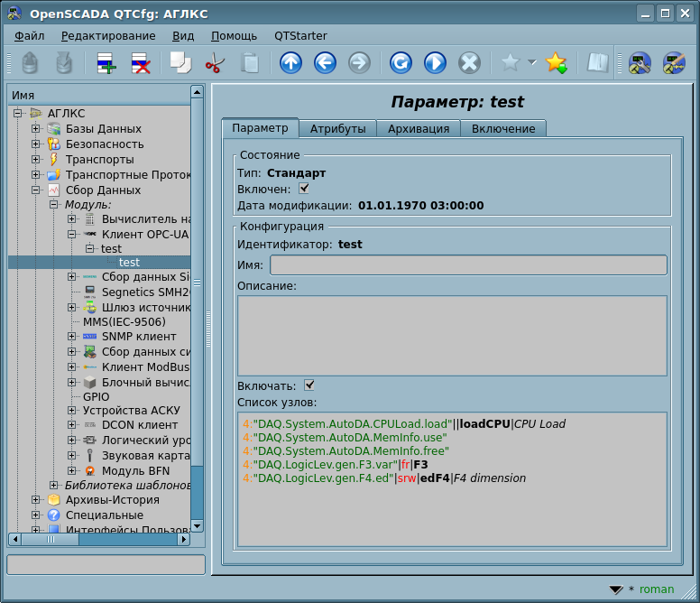Click the yellow star favorite add icon
Image resolution: width=700 pixels, height=603 pixels.
pyautogui.click(x=556, y=63)
